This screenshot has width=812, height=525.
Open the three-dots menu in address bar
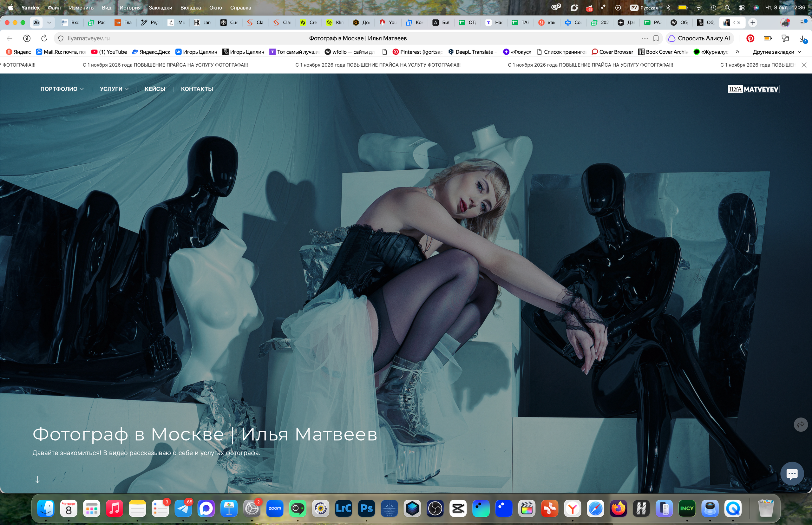(x=645, y=38)
